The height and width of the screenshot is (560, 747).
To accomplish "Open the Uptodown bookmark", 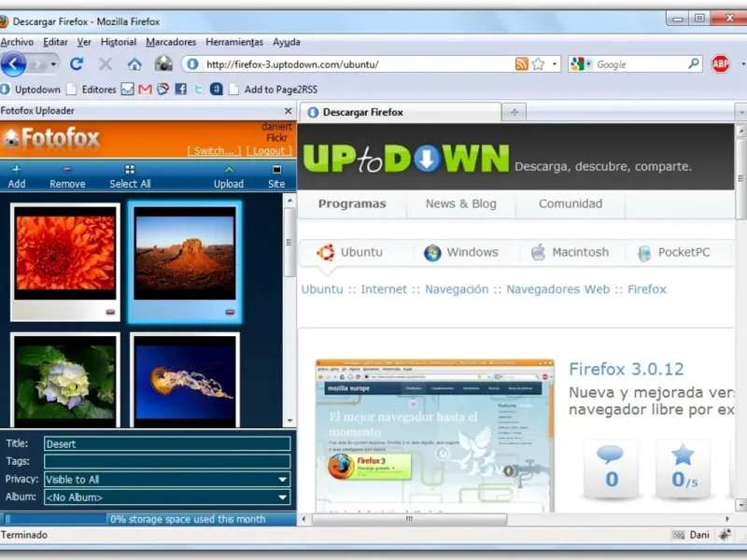I will coord(31,90).
